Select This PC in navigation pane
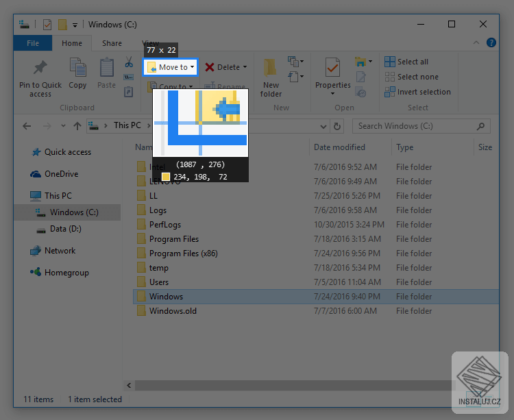 58,196
